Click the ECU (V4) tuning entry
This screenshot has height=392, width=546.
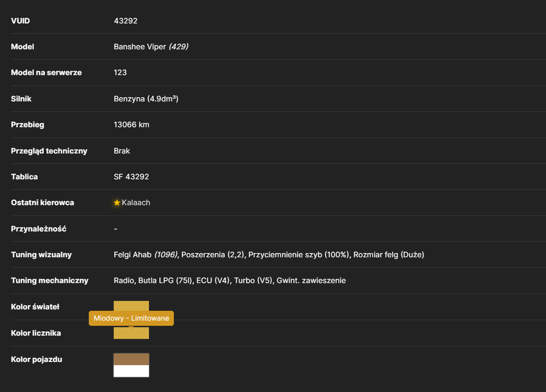[x=213, y=281]
